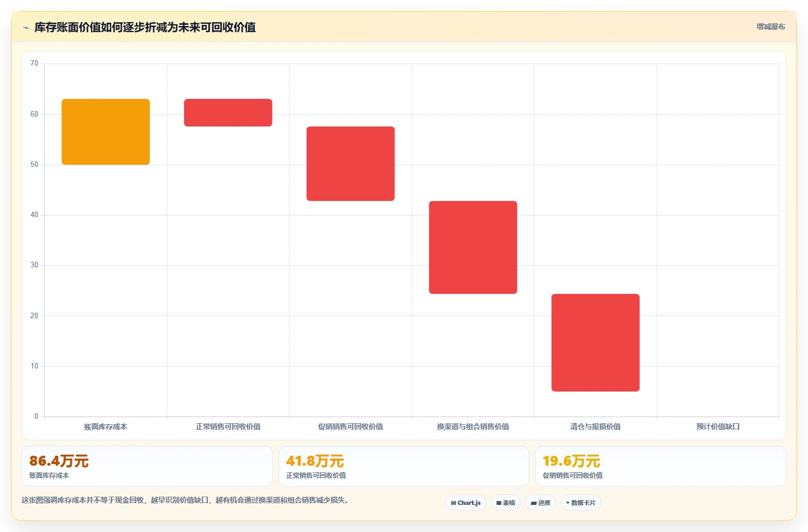Viewport: 808px width, 532px height.
Task: Select the 表格 chip
Action: point(506,503)
